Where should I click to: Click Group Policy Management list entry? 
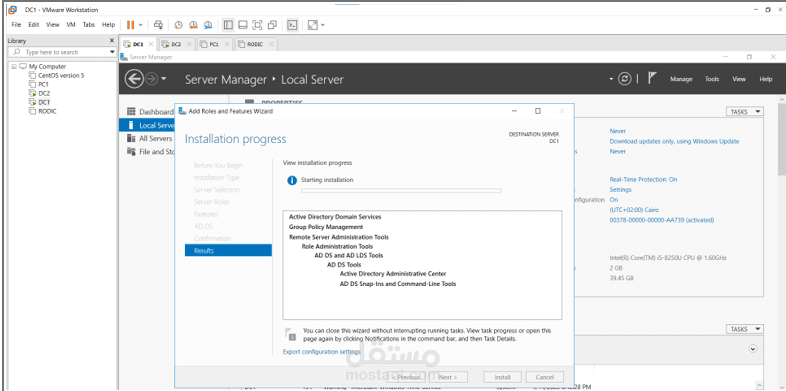click(326, 227)
